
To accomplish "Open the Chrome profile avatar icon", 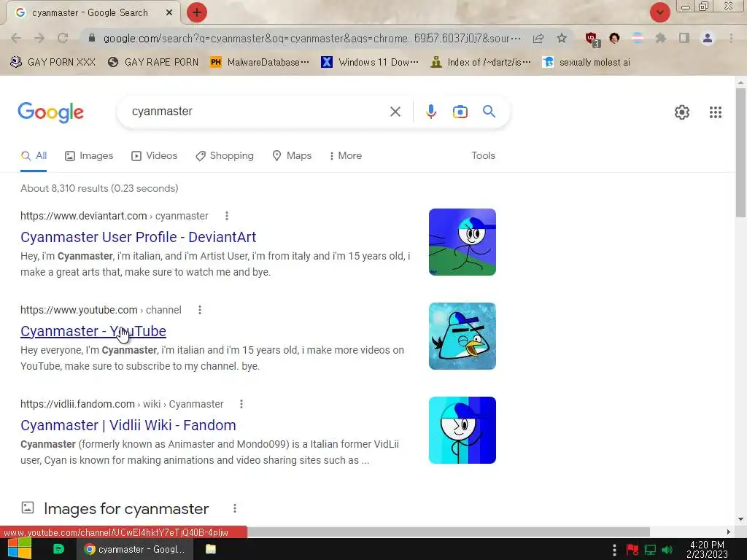I will 708,38.
